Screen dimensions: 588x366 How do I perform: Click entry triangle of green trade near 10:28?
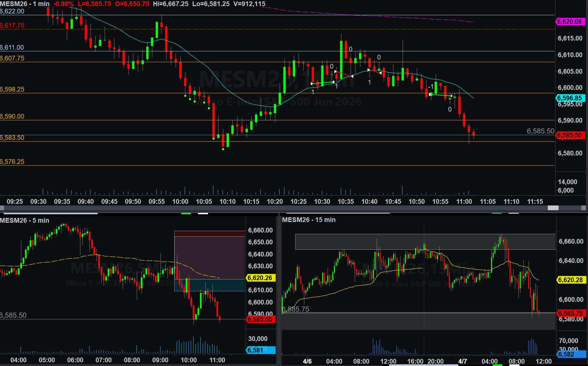[x=312, y=83]
